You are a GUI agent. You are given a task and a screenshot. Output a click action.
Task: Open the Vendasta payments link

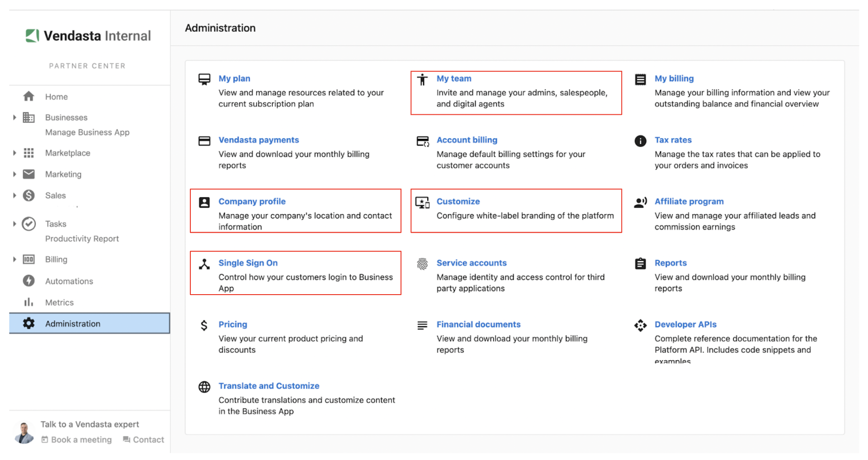point(259,140)
